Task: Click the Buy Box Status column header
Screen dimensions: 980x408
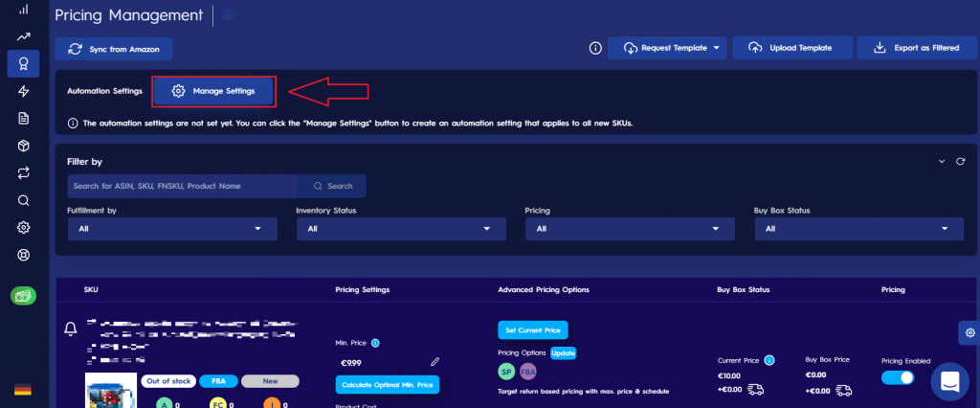Action: tap(743, 290)
